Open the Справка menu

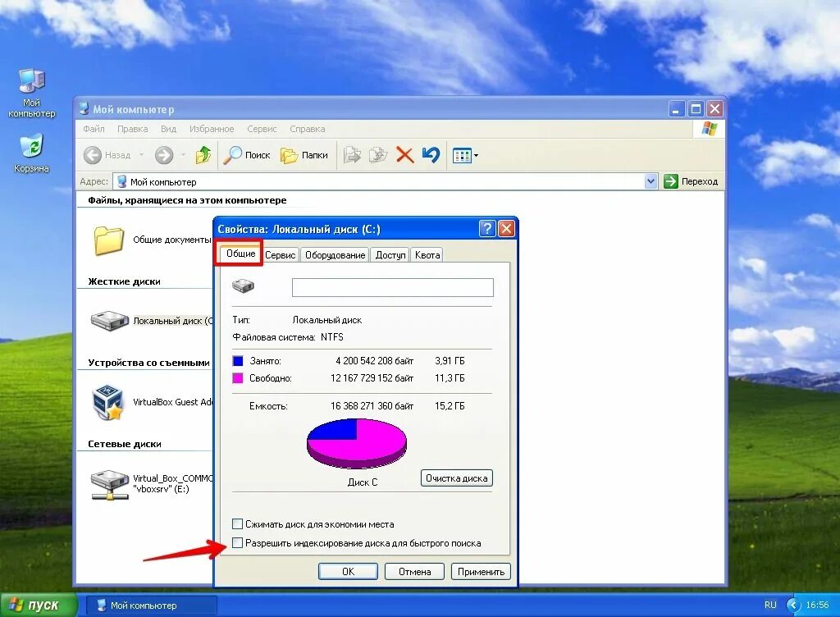[x=308, y=129]
